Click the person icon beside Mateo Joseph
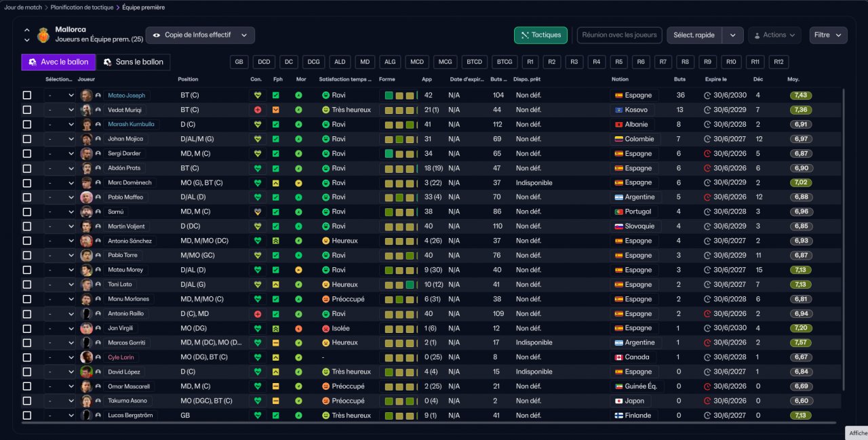Viewport: 868px width, 440px height. (x=98, y=96)
